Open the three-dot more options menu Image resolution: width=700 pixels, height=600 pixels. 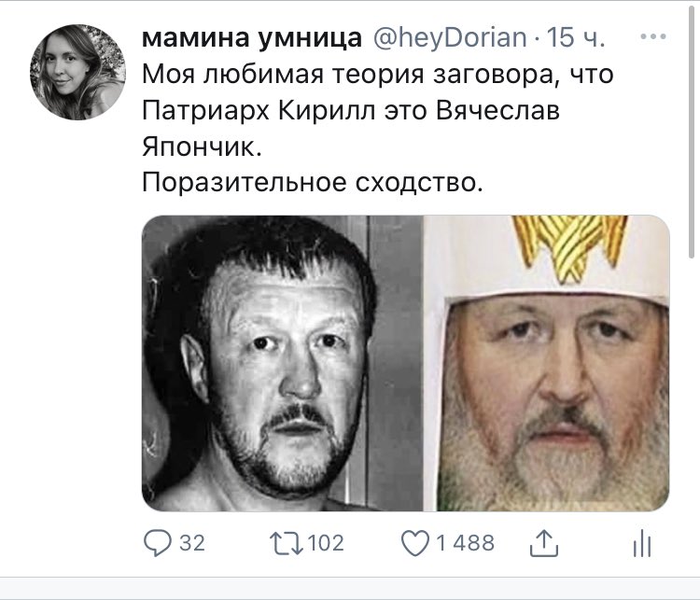pos(653,36)
